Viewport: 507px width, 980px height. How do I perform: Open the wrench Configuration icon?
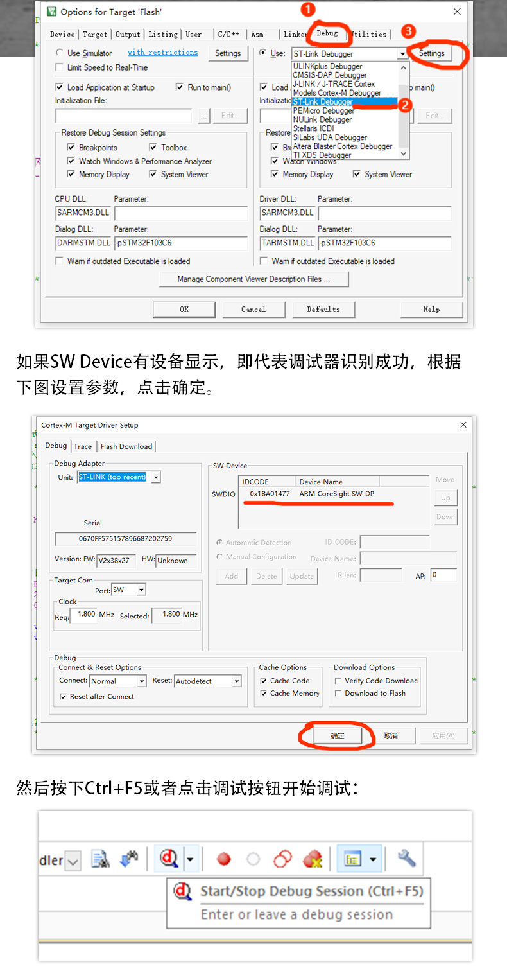[x=406, y=858]
